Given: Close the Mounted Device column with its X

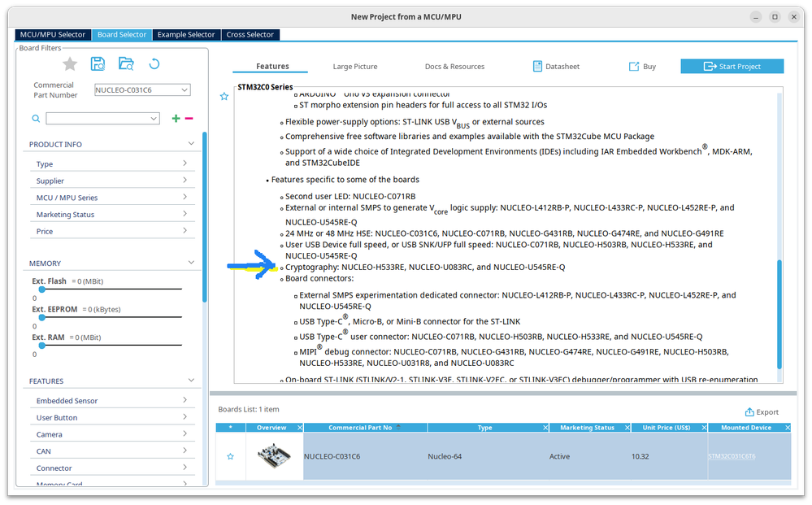Looking at the screenshot, I should tap(788, 427).
